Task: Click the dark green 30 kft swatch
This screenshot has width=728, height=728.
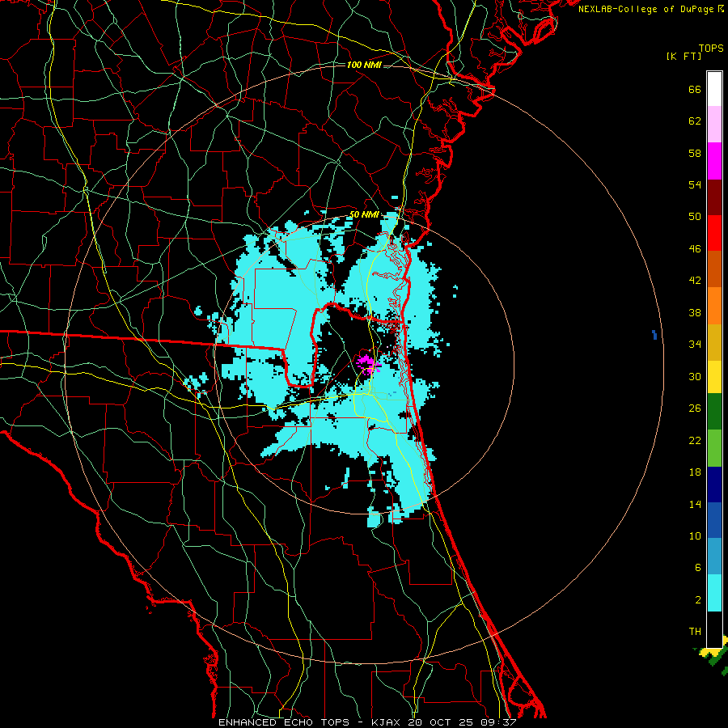Action: (714, 412)
